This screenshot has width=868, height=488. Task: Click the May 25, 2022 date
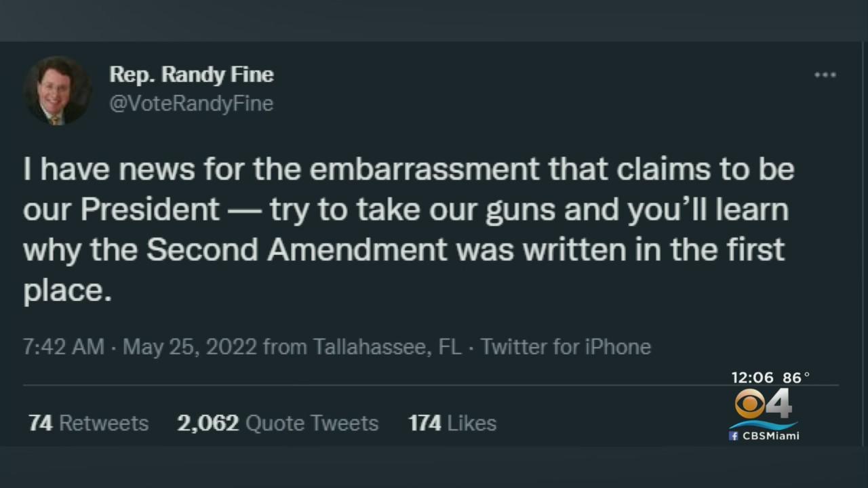point(189,347)
